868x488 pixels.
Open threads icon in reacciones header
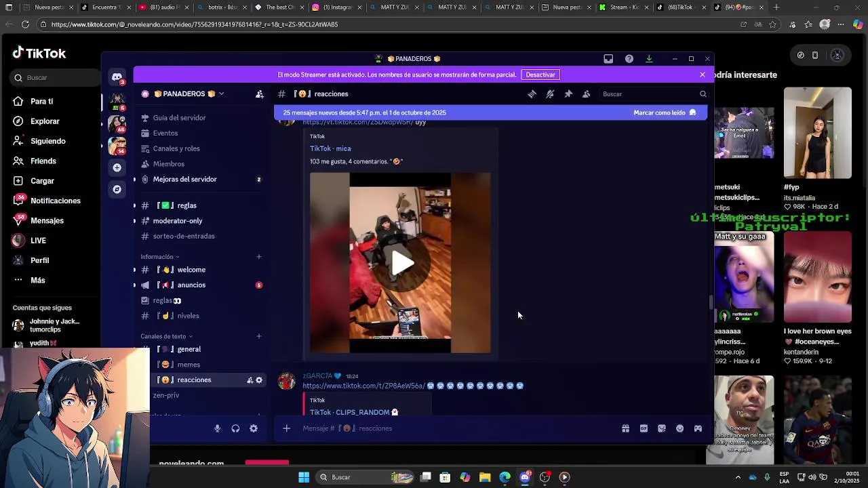532,94
